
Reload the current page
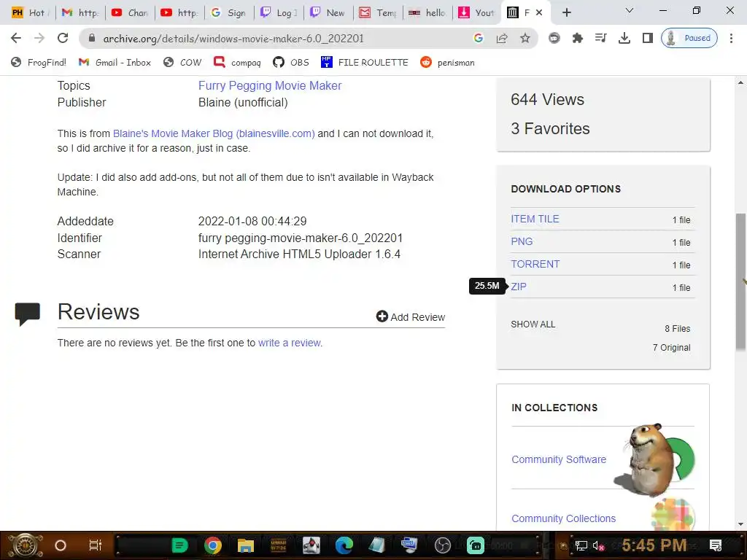(x=63, y=38)
